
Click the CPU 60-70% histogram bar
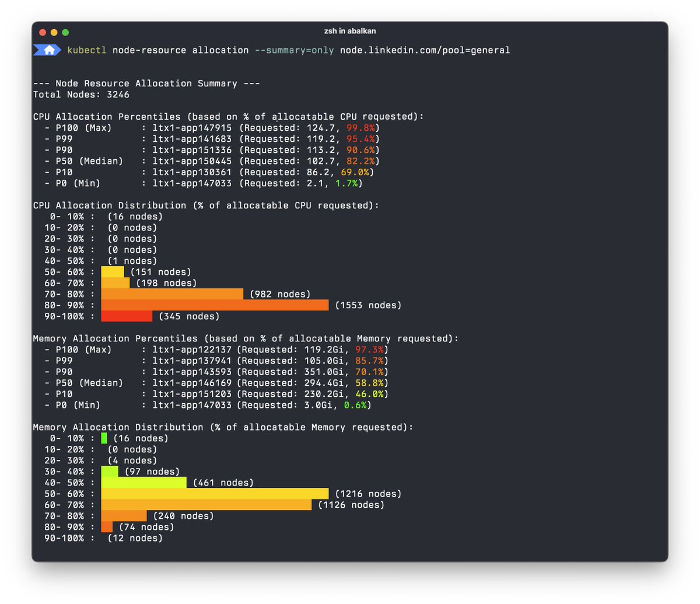tap(116, 283)
